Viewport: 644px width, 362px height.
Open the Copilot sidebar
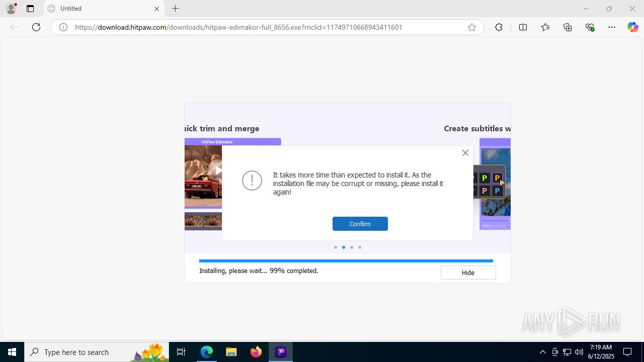632,27
